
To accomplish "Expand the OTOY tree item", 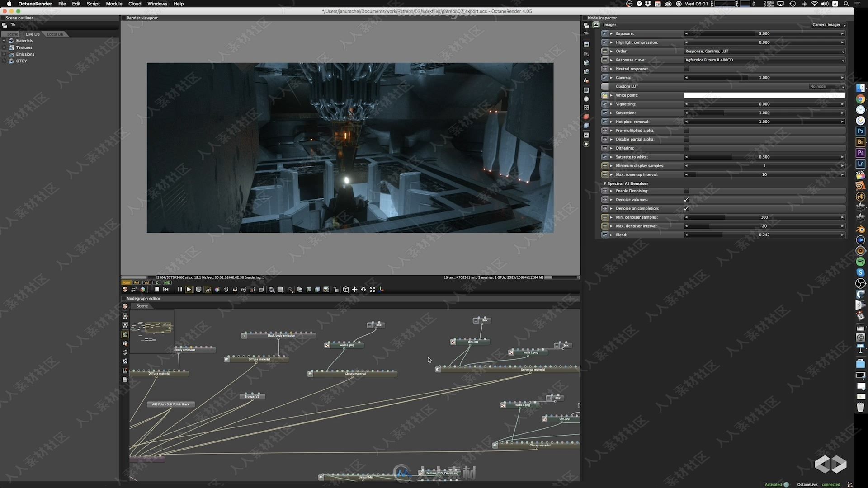I will pos(4,61).
